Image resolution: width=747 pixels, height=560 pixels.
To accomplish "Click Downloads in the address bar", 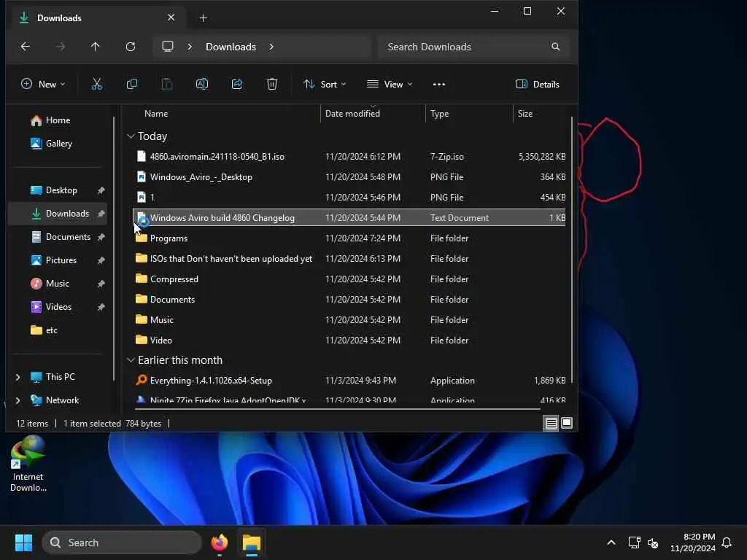I will tap(231, 47).
